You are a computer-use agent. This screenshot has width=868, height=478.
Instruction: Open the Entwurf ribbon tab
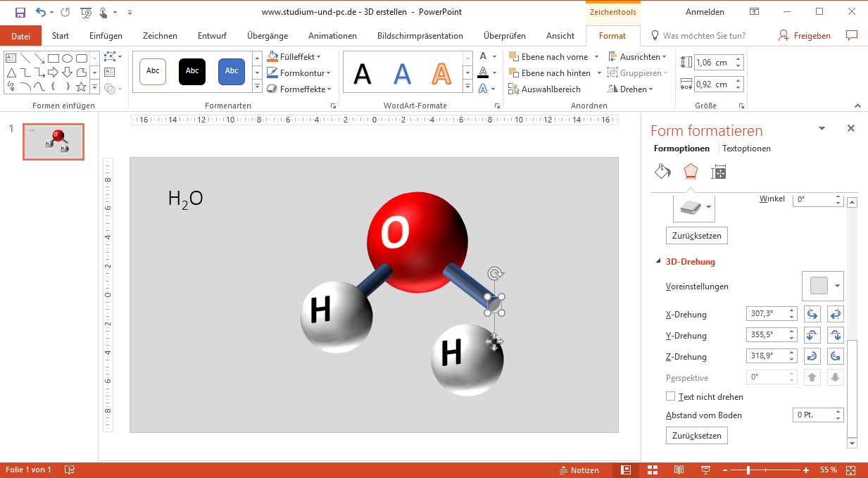tap(212, 36)
